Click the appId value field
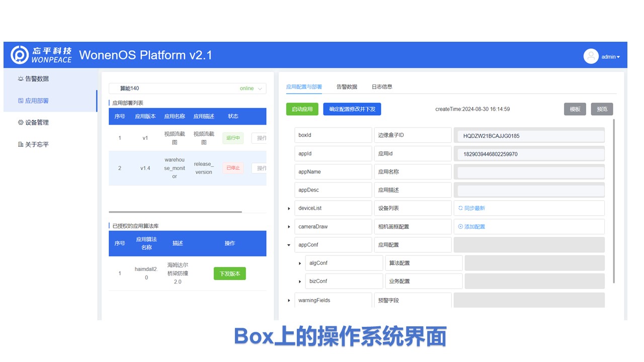Image resolution: width=644 pixels, height=362 pixels. pos(531,154)
